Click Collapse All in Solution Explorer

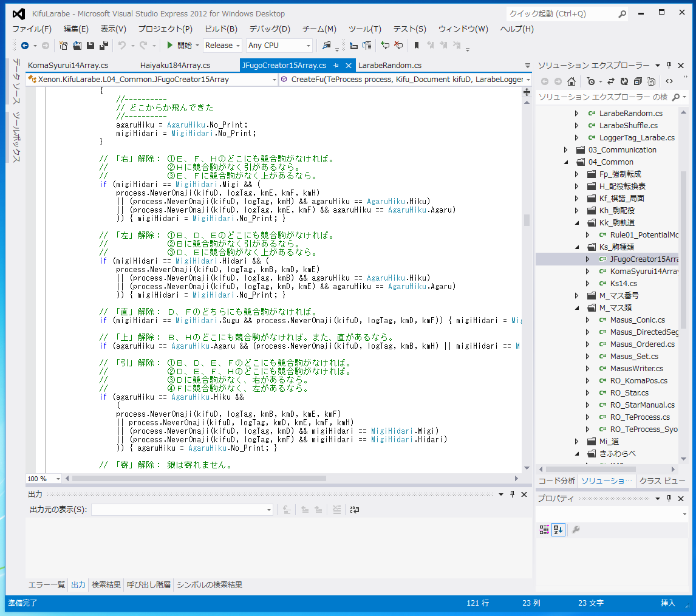(638, 81)
